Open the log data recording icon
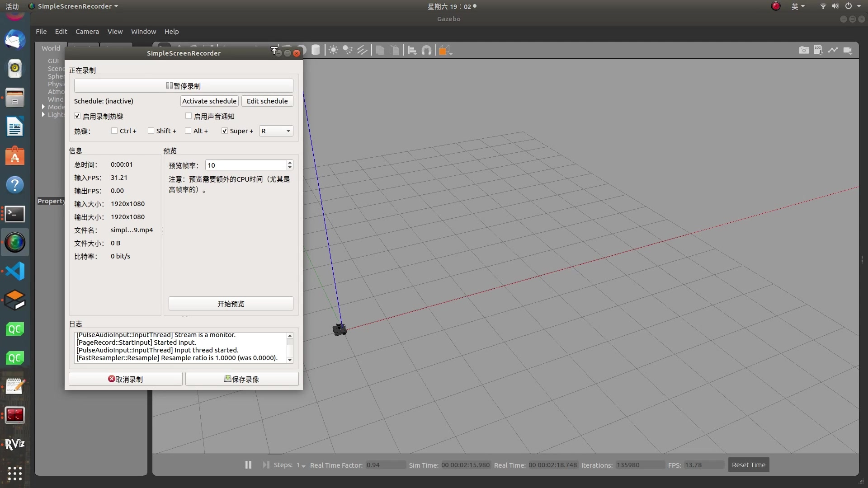This screenshot has height=488, width=868. [818, 50]
